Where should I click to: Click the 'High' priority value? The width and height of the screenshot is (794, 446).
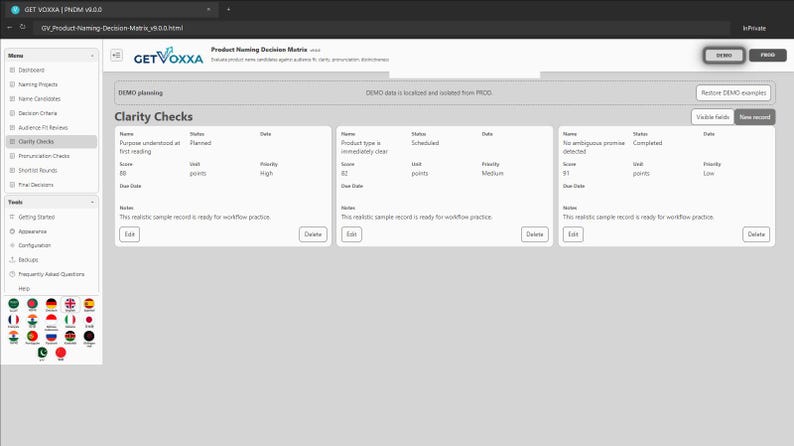click(266, 173)
